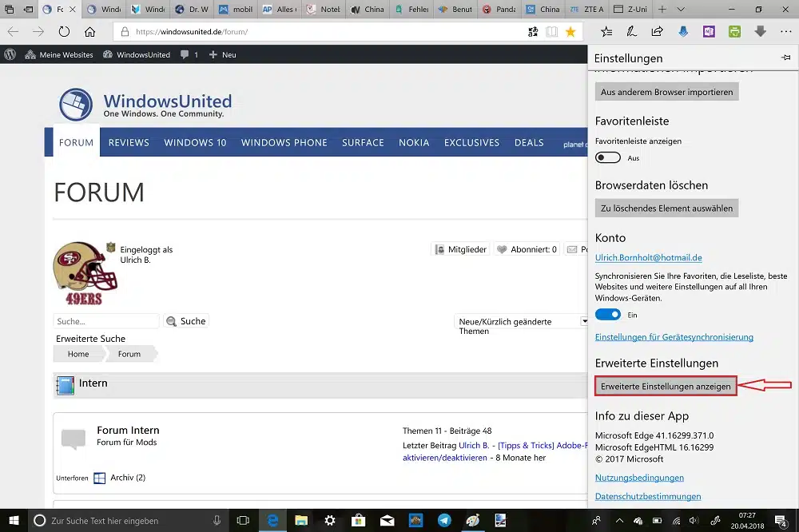The height and width of the screenshot is (532, 799).
Task: Open Microsoft Store from the taskbar
Action: point(358,520)
